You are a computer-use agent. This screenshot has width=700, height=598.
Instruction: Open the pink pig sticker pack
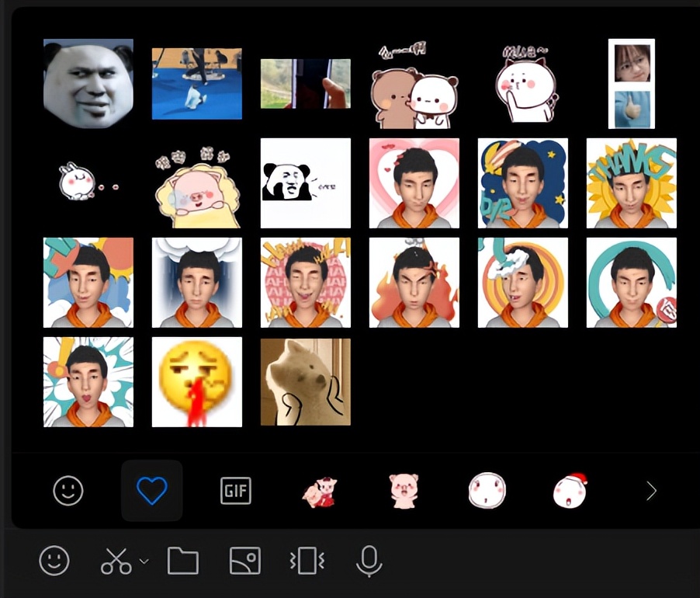pyautogui.click(x=403, y=490)
